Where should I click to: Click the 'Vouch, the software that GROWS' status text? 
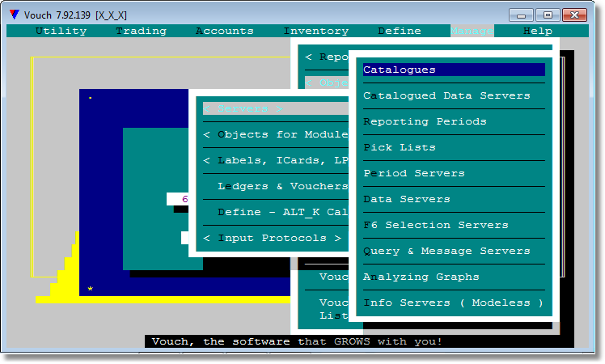coord(296,341)
